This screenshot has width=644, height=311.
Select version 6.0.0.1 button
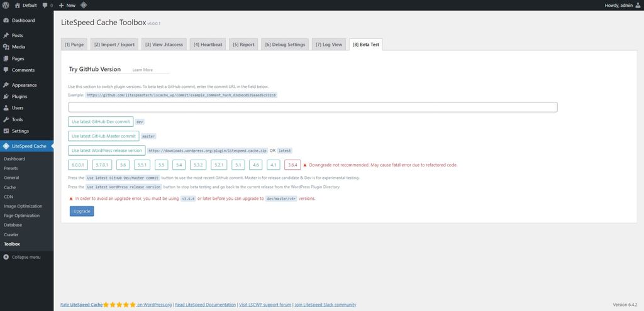pyautogui.click(x=78, y=165)
